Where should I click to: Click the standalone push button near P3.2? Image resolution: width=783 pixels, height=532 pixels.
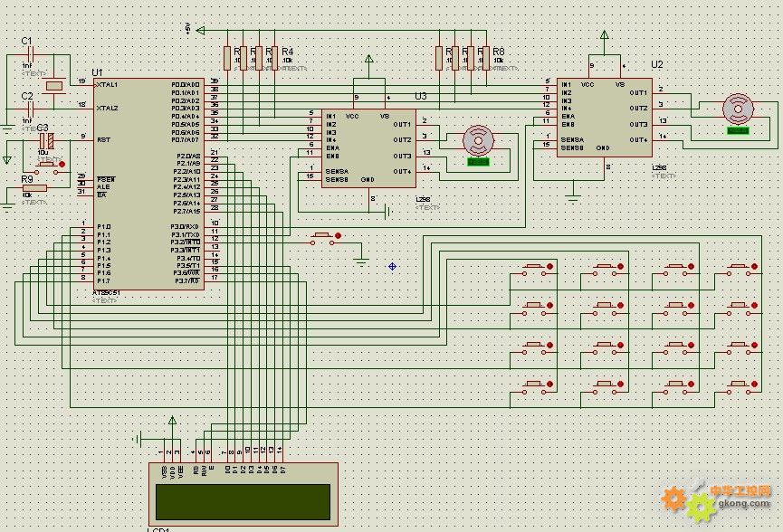323,239
